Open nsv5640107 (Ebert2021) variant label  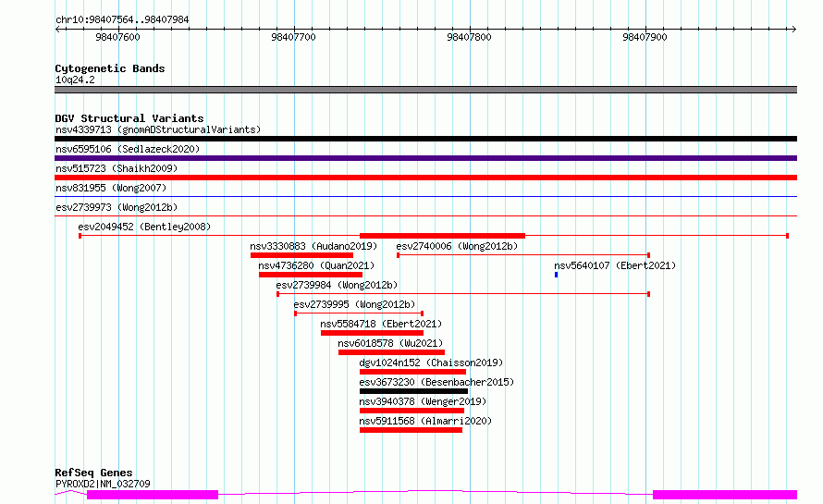pos(615,265)
